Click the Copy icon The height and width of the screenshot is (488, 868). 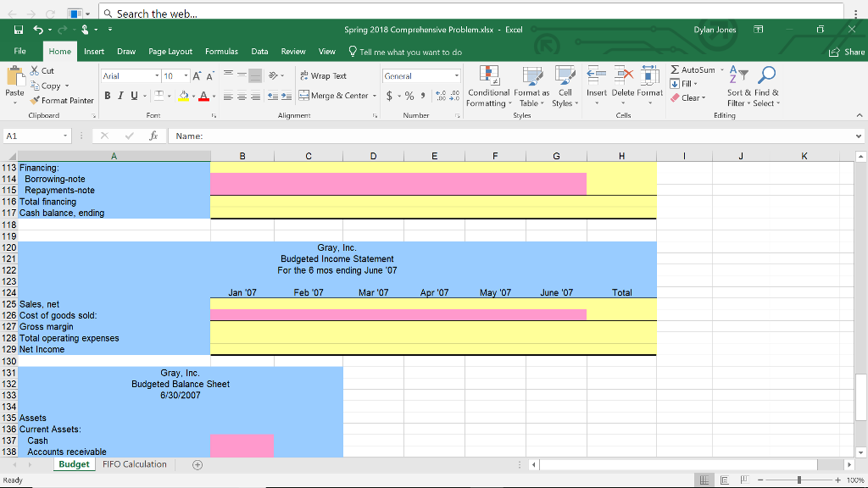[35, 86]
